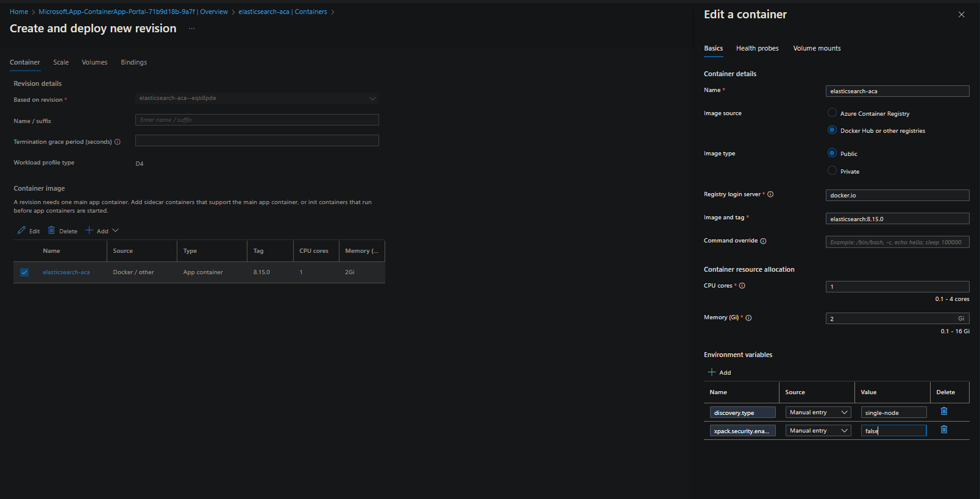Click the Memory (Gi) input field
The width and height of the screenshot is (980, 499).
pyautogui.click(x=897, y=319)
